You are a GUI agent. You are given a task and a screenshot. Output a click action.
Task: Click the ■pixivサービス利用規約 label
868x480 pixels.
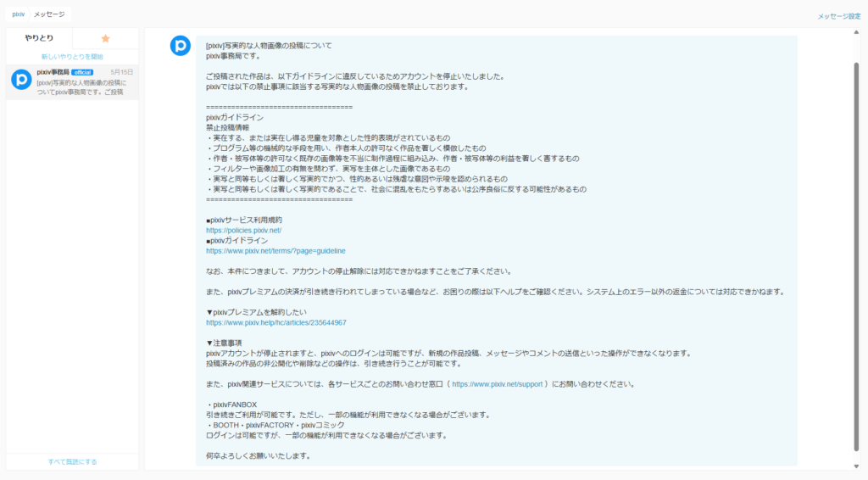click(244, 220)
